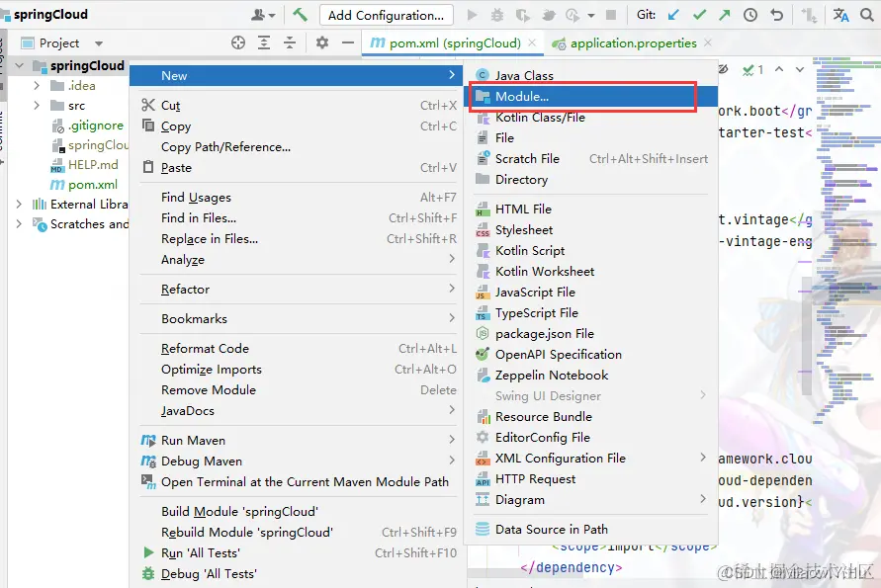Expand the .idea folder

click(x=37, y=85)
